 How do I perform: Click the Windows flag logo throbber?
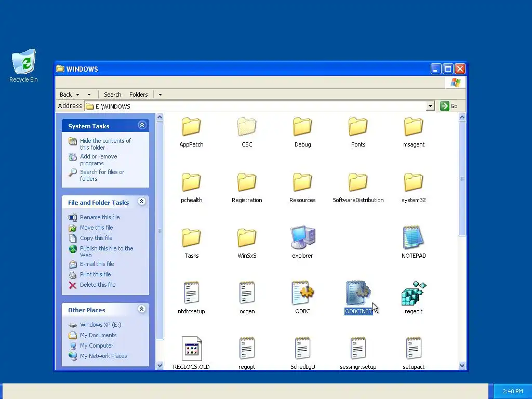pos(455,83)
